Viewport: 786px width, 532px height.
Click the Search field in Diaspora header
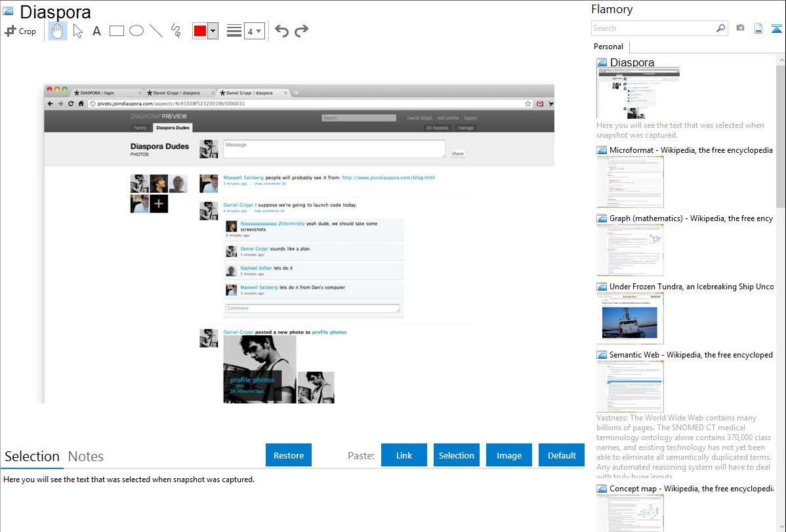tap(359, 118)
